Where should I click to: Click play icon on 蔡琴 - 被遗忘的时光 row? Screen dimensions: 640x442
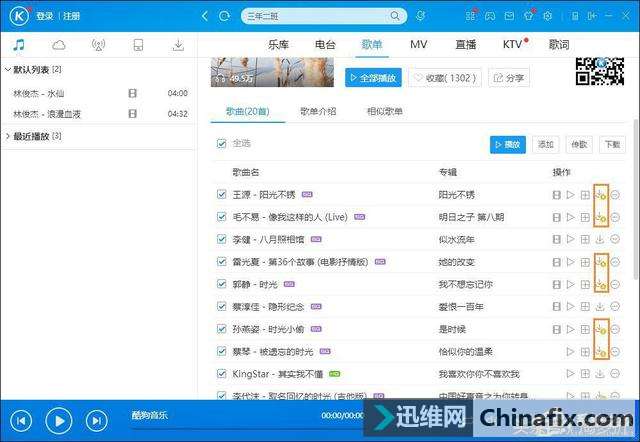[x=570, y=351]
